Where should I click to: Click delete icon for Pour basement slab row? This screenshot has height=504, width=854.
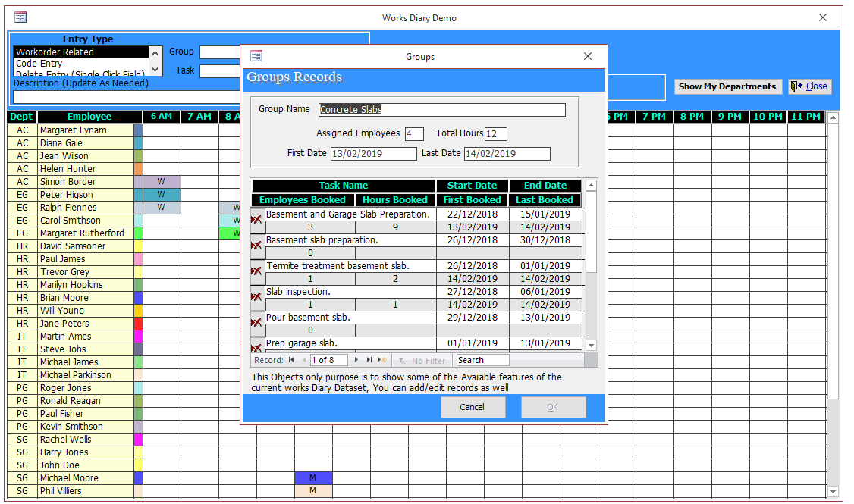256,324
